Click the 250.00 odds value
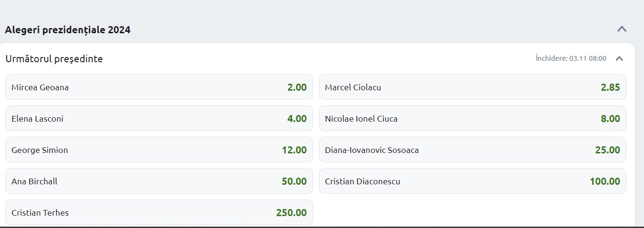The image size is (644, 228). (x=291, y=213)
